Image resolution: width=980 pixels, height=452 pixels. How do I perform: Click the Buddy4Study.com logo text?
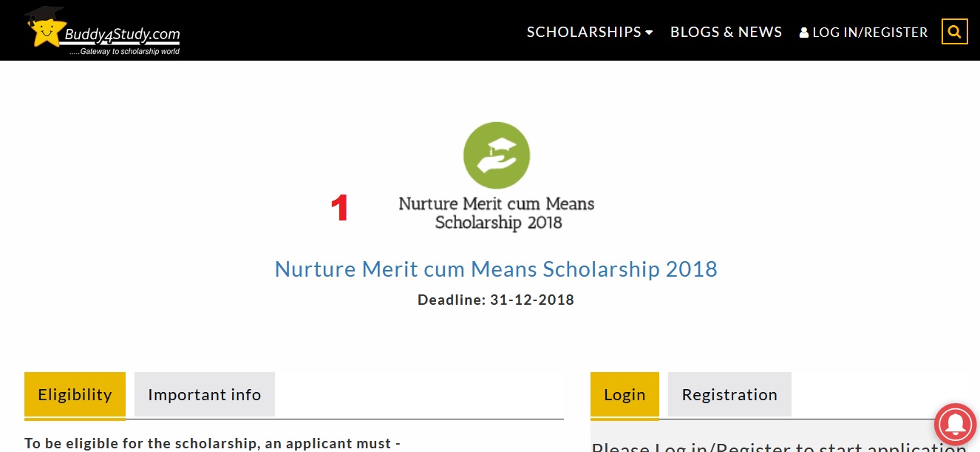(122, 34)
